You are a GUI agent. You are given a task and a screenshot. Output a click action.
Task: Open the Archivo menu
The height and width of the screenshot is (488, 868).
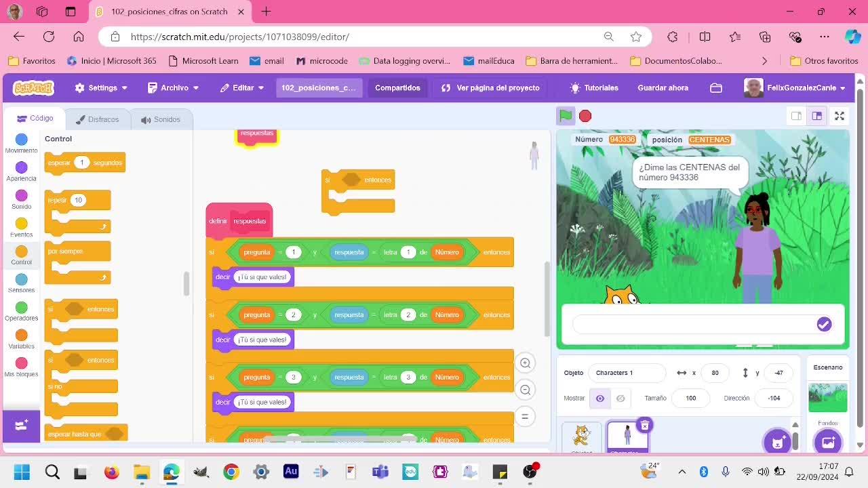[x=174, y=87]
